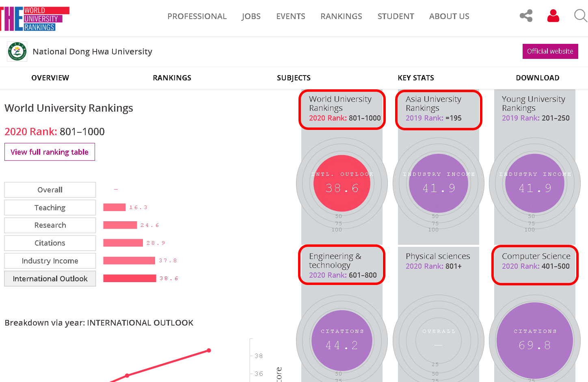Switch to the Rankings section tab
The image size is (588, 382).
[x=172, y=78]
